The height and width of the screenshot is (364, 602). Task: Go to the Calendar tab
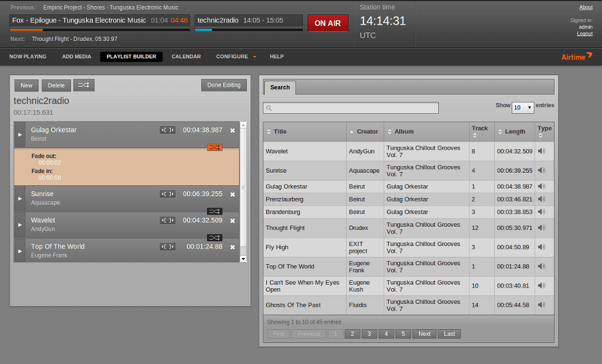pyautogui.click(x=186, y=57)
